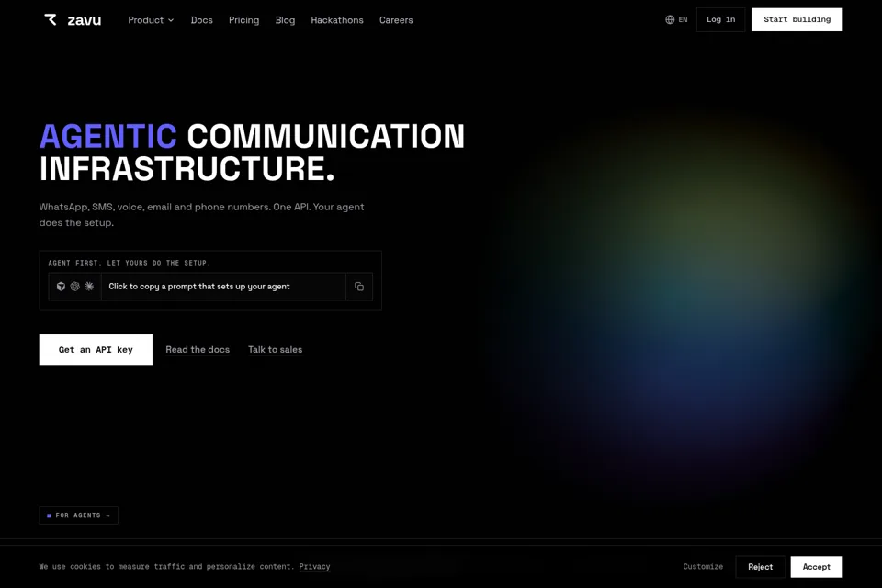Copy the agent prompt with copy icon
Image resolution: width=882 pixels, height=588 pixels.
(359, 287)
